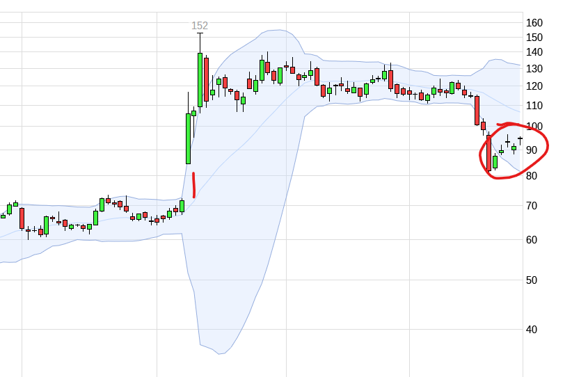Click the 50 price axis label

[x=532, y=280]
